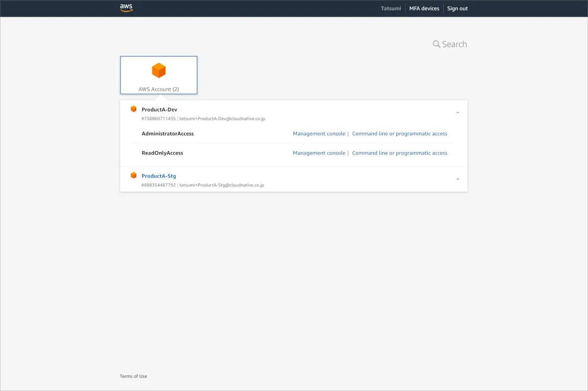Image resolution: width=588 pixels, height=391 pixels.
Task: Open Management console for AdministratorAccess
Action: (319, 133)
